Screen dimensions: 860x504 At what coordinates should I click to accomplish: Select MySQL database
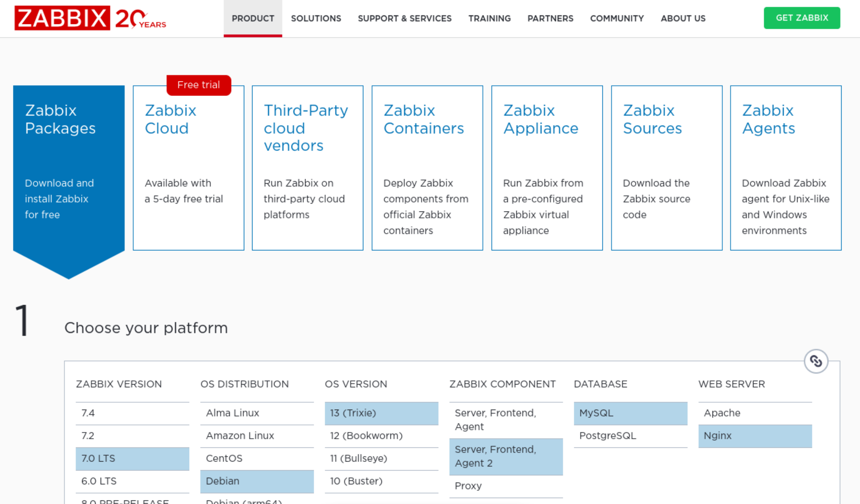click(x=631, y=413)
